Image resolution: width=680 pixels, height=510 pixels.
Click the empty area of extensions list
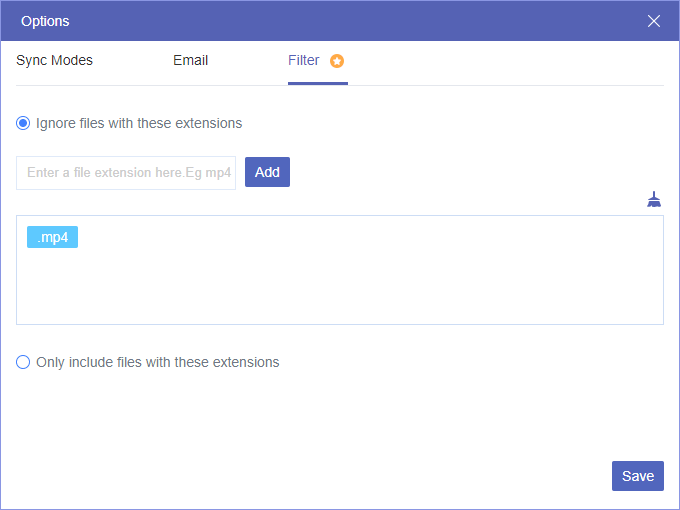(x=340, y=280)
